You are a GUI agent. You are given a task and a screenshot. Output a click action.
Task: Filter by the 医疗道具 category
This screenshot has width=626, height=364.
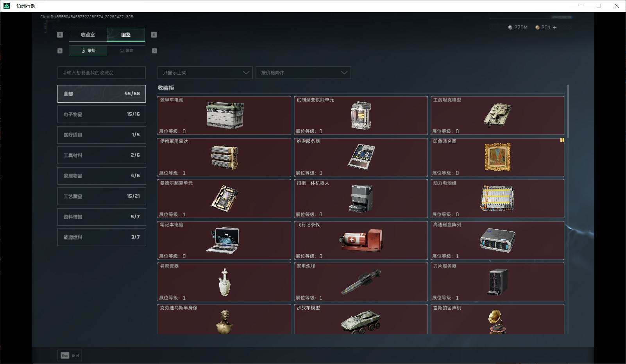[x=102, y=135]
